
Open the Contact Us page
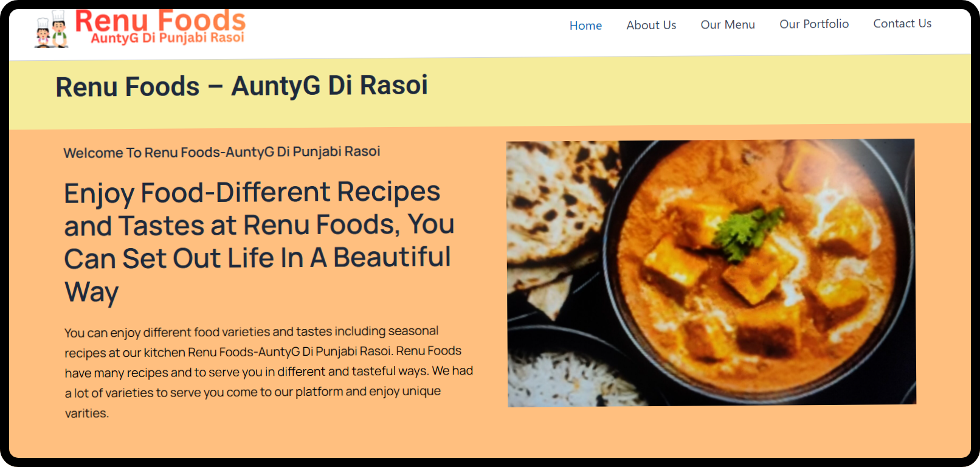902,23
